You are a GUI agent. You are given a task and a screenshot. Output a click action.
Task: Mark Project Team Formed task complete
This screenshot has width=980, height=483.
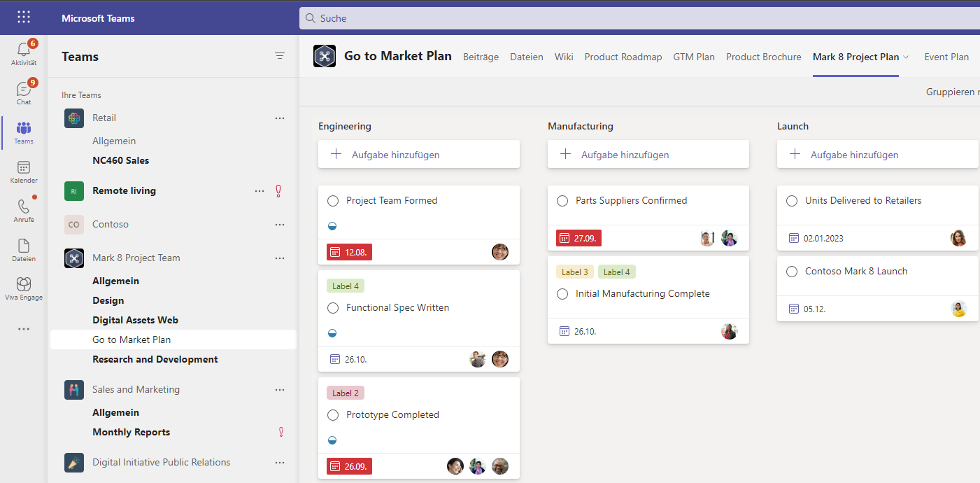tap(333, 201)
